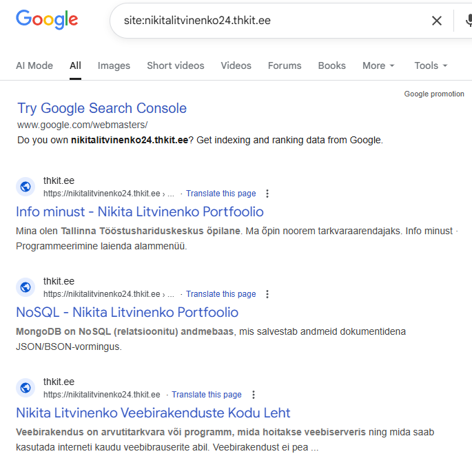Select the Short videos tab
Viewport: 472px width, 476px height.
(175, 65)
